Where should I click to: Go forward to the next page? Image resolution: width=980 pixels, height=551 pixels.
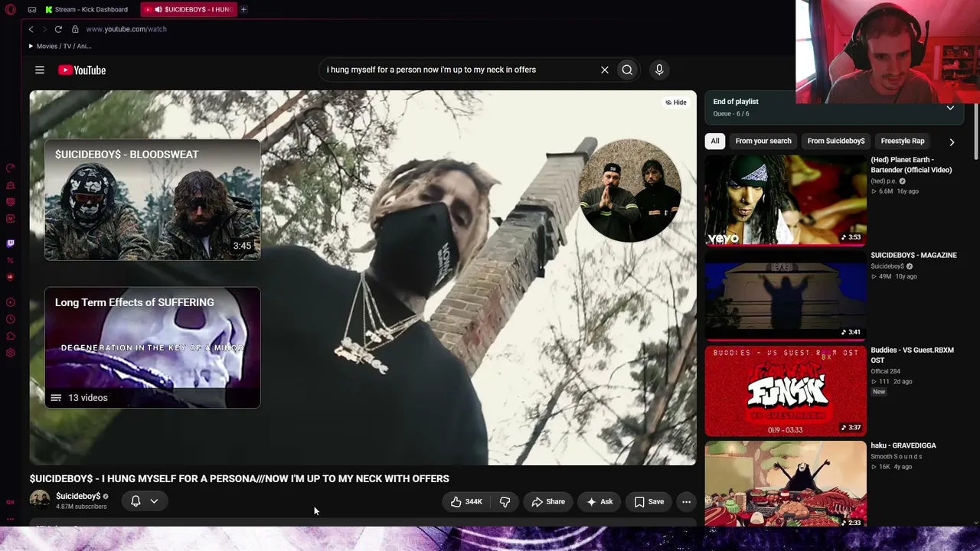tap(44, 29)
